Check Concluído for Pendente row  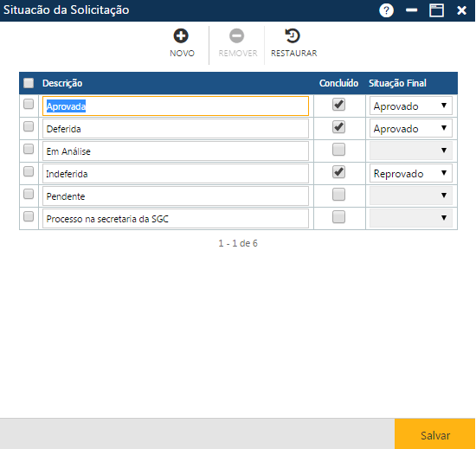pyautogui.click(x=338, y=194)
